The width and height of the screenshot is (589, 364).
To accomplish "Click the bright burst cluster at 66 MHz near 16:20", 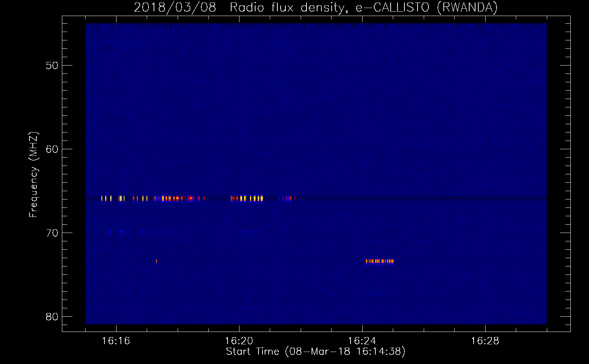I will [247, 198].
